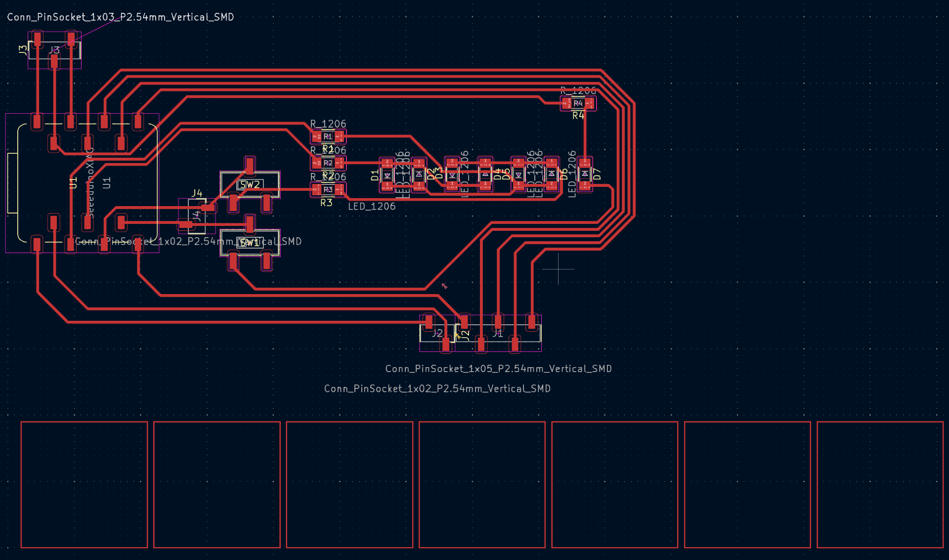Select the J3 pin socket footprint
Screen dimensions: 949x560
click(x=54, y=50)
